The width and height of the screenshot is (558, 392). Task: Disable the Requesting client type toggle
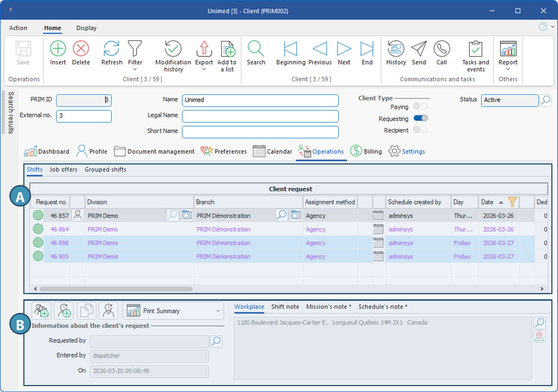(x=421, y=118)
